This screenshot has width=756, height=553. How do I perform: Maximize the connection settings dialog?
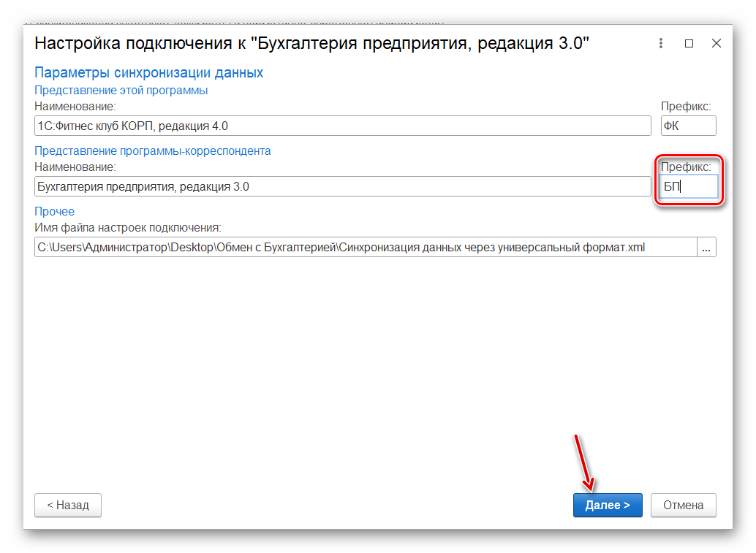[689, 43]
